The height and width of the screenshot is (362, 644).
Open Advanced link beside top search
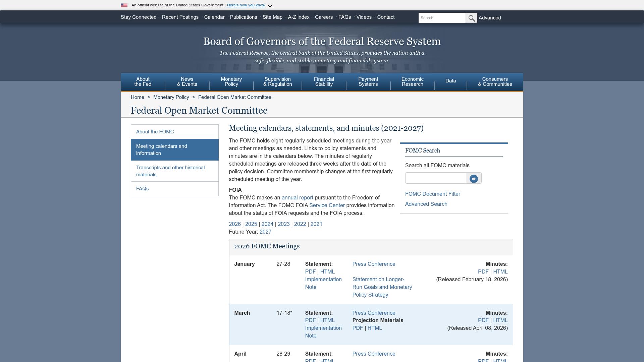point(490,18)
